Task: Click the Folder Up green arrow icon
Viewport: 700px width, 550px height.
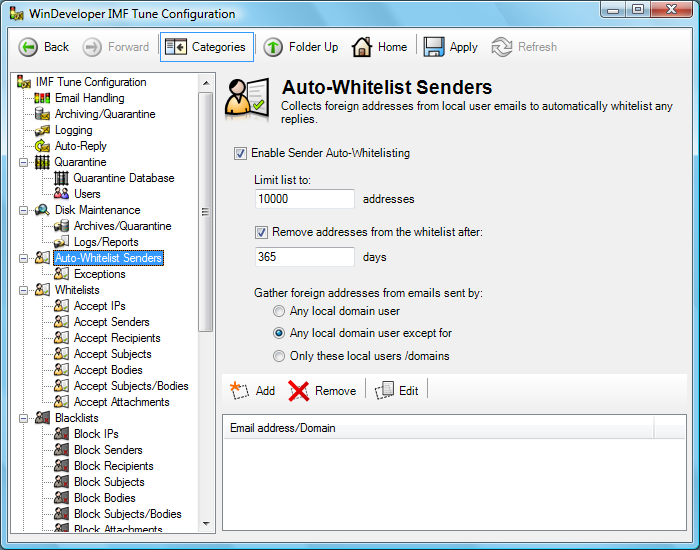Action: coord(273,47)
